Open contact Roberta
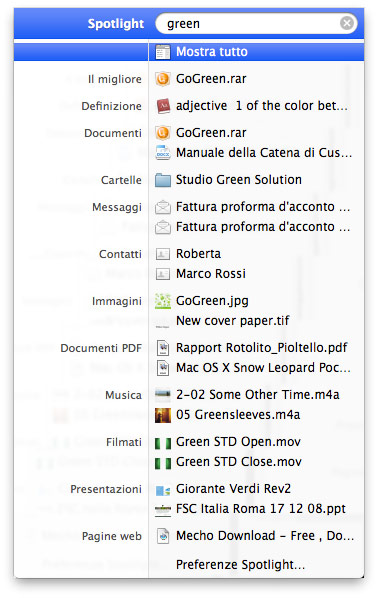The width and height of the screenshot is (378, 598). (x=198, y=254)
